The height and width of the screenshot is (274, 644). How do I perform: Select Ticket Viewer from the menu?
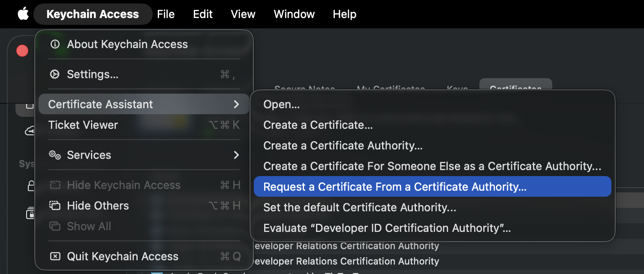pyautogui.click(x=83, y=125)
